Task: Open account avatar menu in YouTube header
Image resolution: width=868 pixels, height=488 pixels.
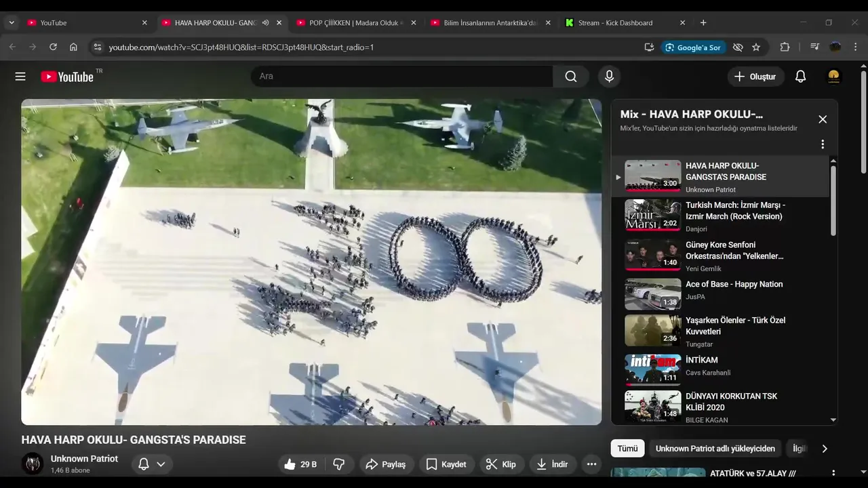Action: [834, 77]
